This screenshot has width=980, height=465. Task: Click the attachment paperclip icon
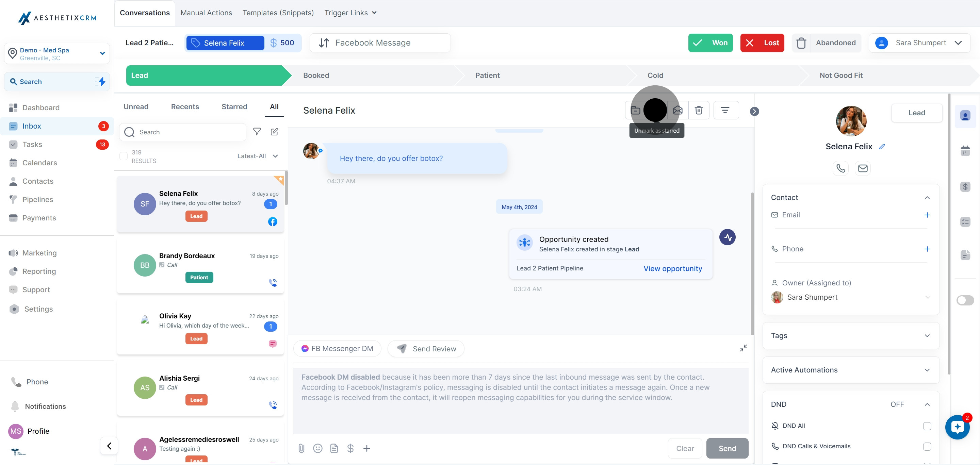click(x=301, y=448)
